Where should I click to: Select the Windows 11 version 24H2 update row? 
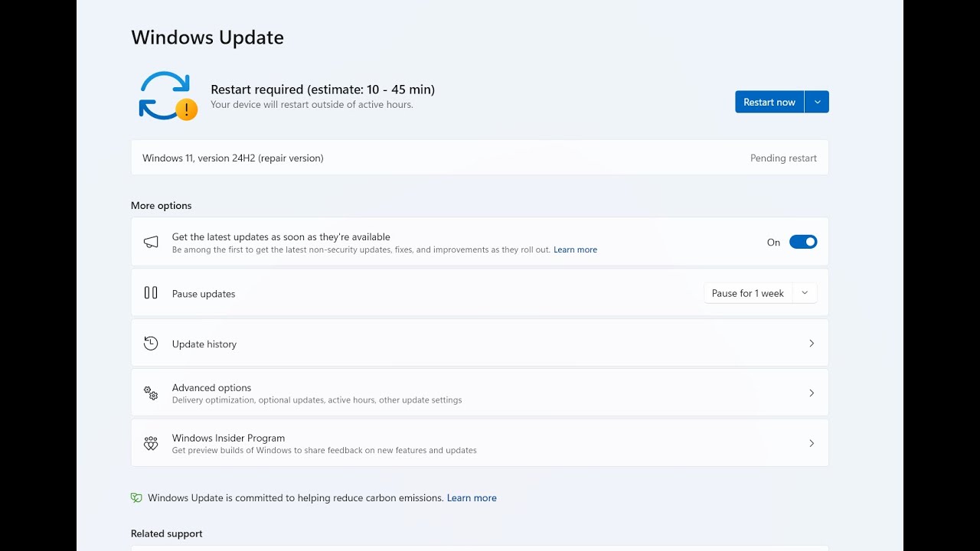click(479, 158)
